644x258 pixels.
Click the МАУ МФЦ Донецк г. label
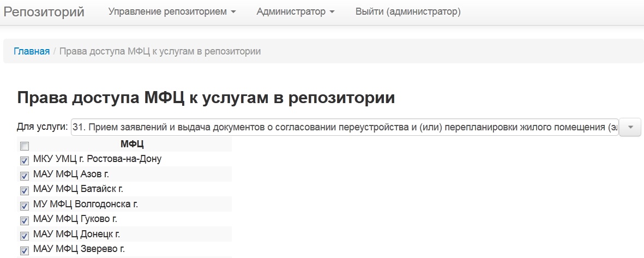[x=76, y=235]
